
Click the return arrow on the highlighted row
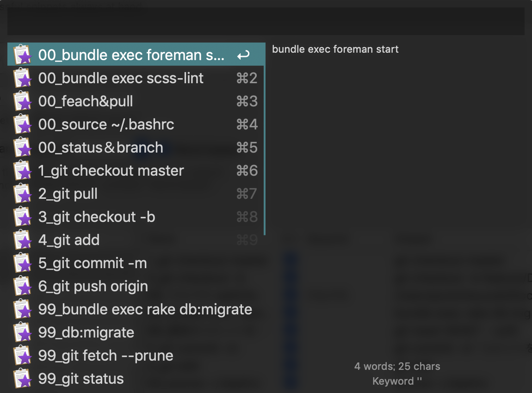click(243, 55)
